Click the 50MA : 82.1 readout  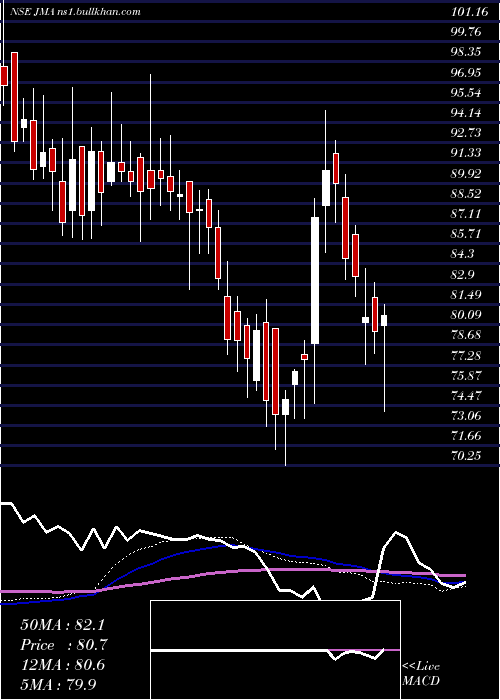pyautogui.click(x=63, y=624)
